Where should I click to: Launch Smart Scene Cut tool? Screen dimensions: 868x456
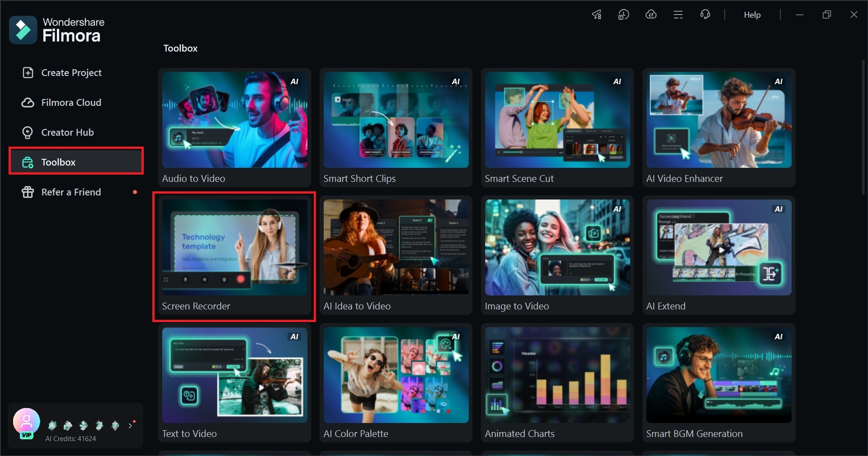557,128
